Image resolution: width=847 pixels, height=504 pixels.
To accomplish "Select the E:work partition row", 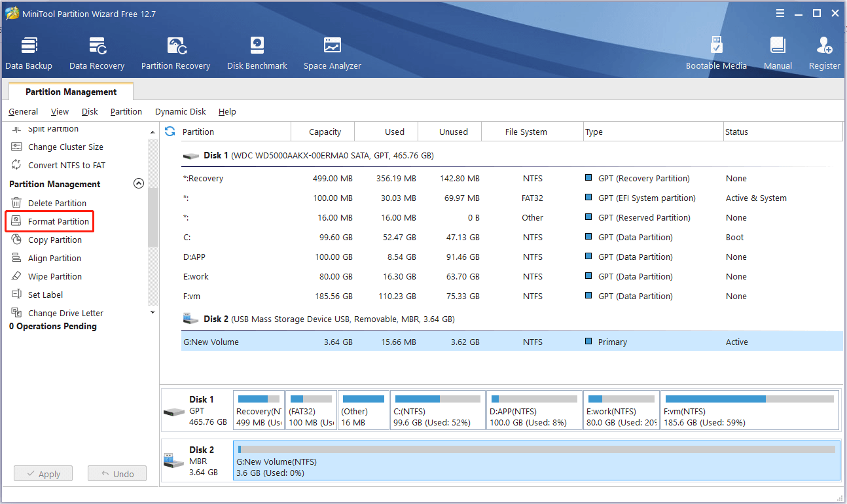I will 512,276.
